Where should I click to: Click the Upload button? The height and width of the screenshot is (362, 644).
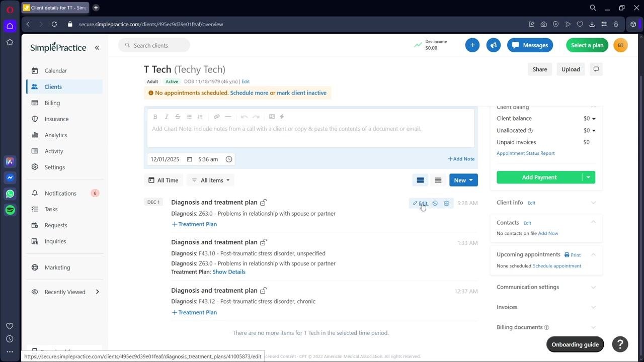[571, 69]
